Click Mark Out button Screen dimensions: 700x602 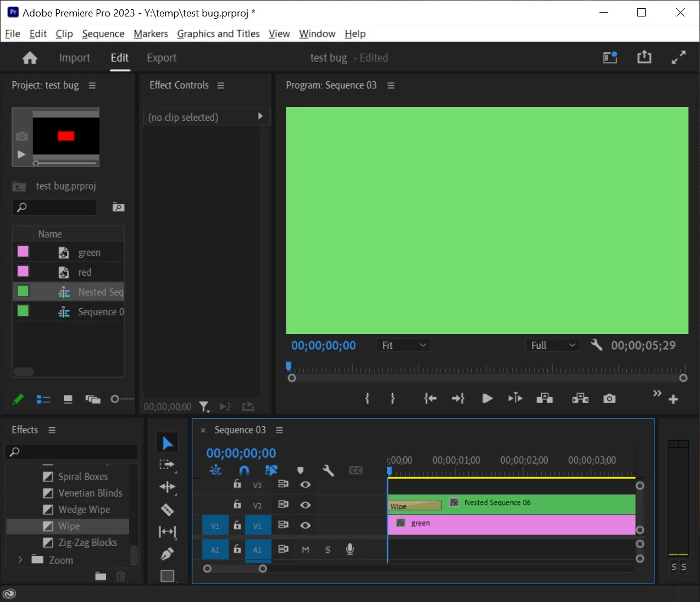tap(392, 398)
